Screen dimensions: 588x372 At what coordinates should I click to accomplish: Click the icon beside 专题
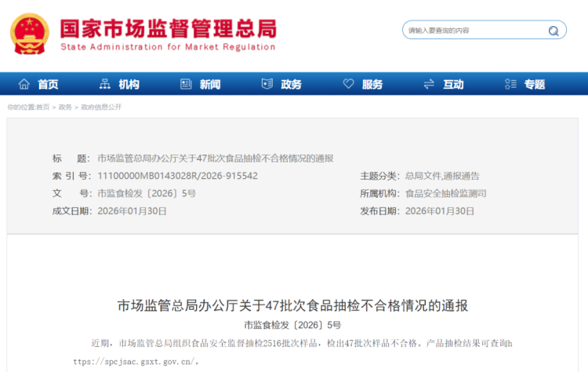(x=510, y=84)
